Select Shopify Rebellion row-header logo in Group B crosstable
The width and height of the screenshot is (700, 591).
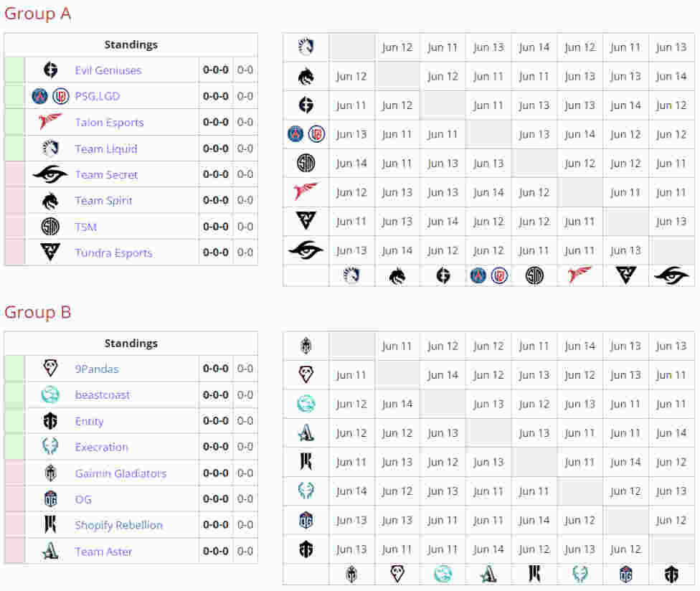[306, 462]
